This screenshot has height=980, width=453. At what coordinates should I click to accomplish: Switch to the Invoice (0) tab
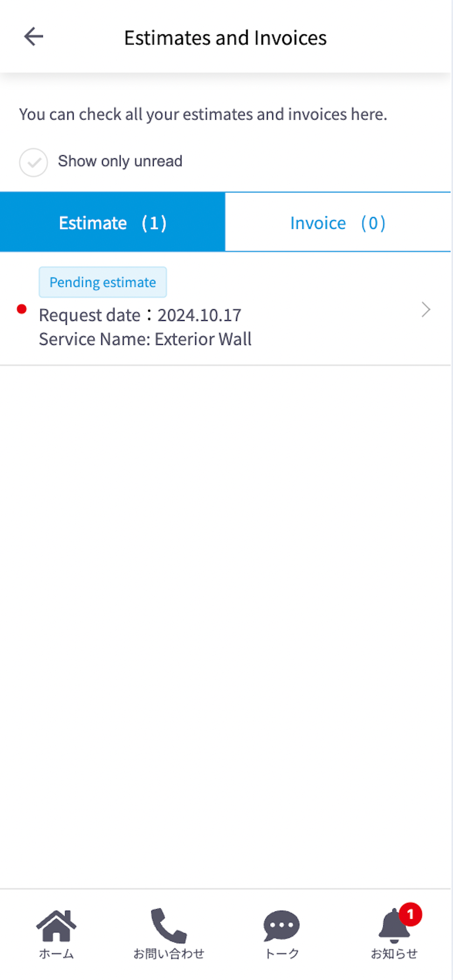338,222
